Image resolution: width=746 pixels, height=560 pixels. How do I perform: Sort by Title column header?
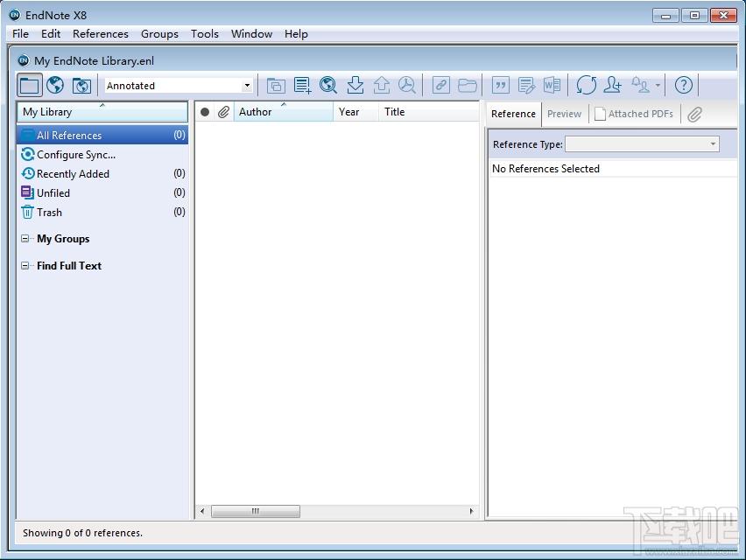point(429,112)
